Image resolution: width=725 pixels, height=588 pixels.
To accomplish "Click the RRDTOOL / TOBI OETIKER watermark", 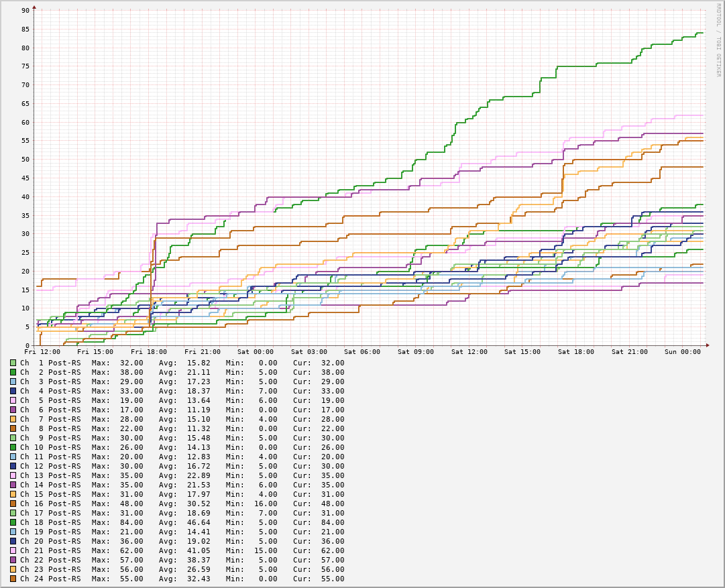I will pyautogui.click(x=718, y=40).
